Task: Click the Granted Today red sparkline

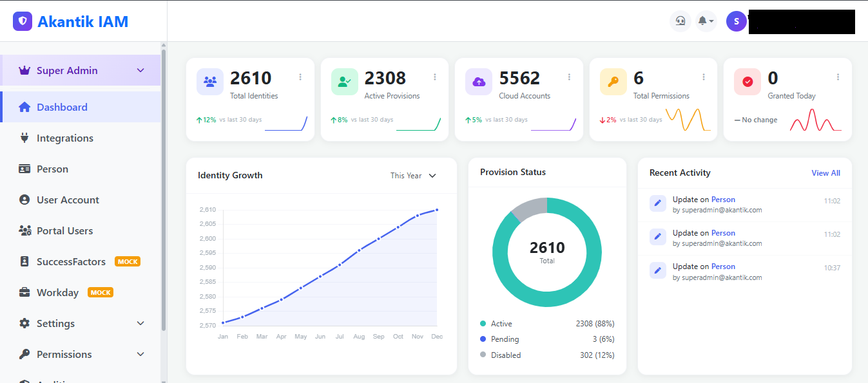Action: [x=816, y=120]
